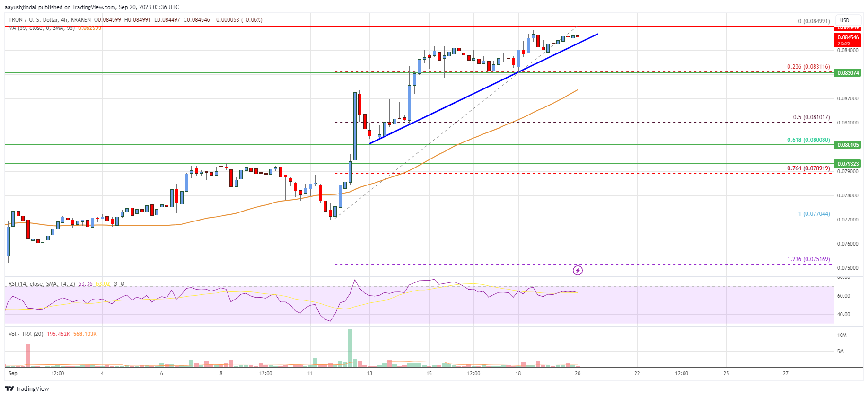Select the blue ascending trend line
The height and width of the screenshot is (397, 868).
click(x=482, y=89)
